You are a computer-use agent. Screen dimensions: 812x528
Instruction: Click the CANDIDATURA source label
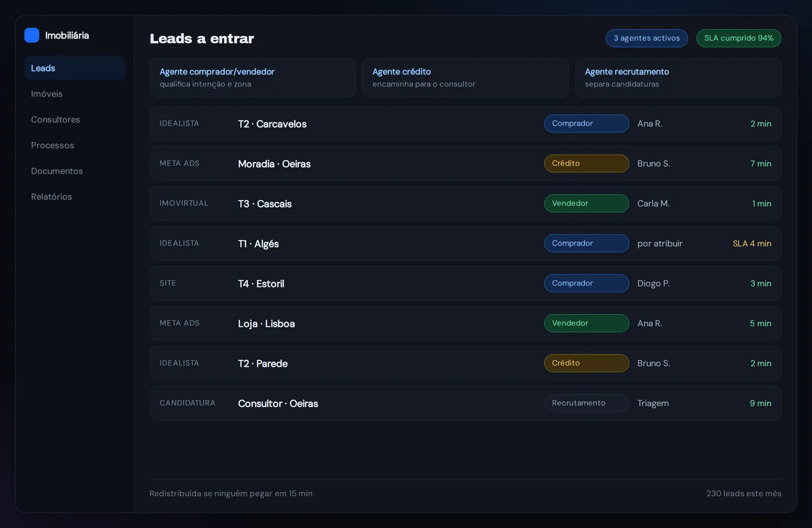pos(187,403)
